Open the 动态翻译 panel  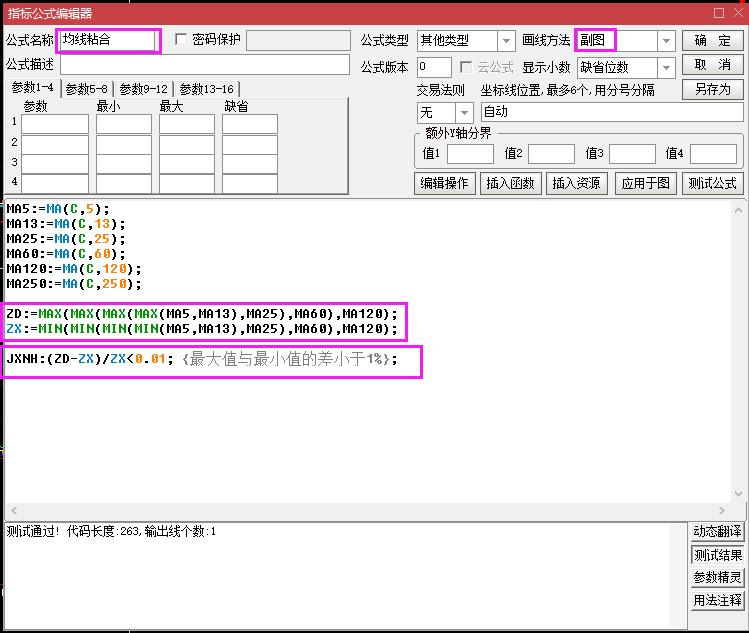point(718,532)
